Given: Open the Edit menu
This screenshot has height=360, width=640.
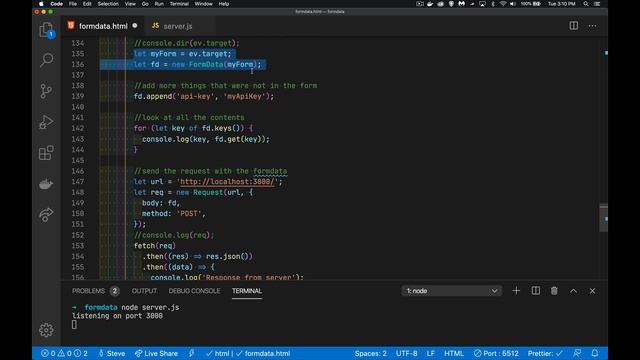Looking at the screenshot, I should pyautogui.click(x=87, y=4).
